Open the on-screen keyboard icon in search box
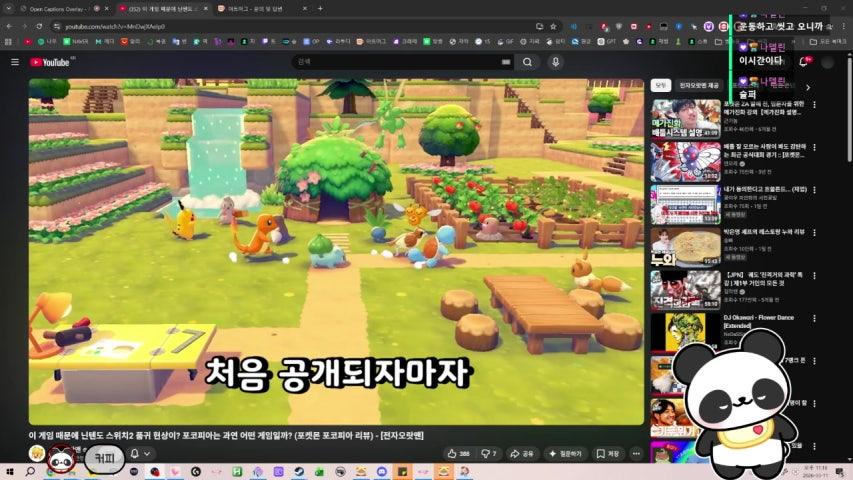 (506, 62)
